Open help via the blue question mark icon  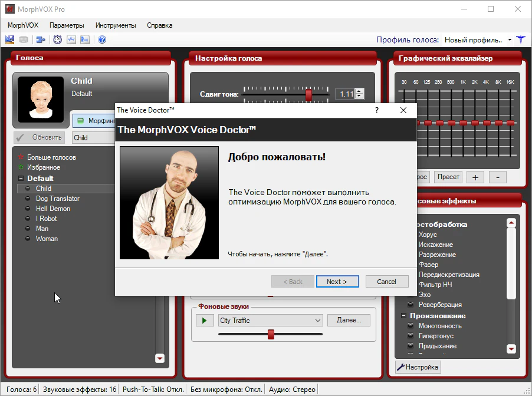click(x=102, y=40)
